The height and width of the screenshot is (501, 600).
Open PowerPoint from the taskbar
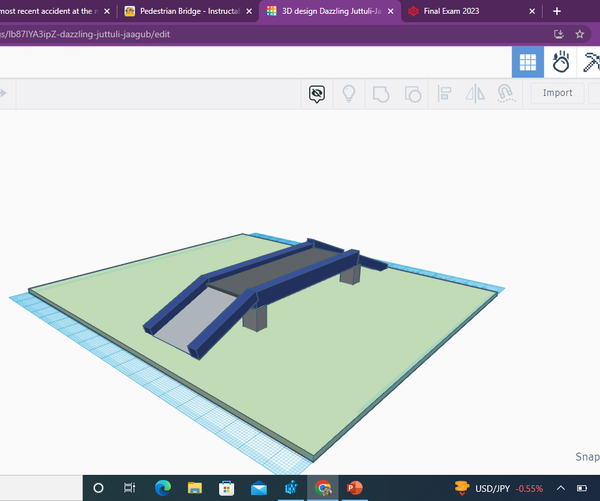(354, 488)
